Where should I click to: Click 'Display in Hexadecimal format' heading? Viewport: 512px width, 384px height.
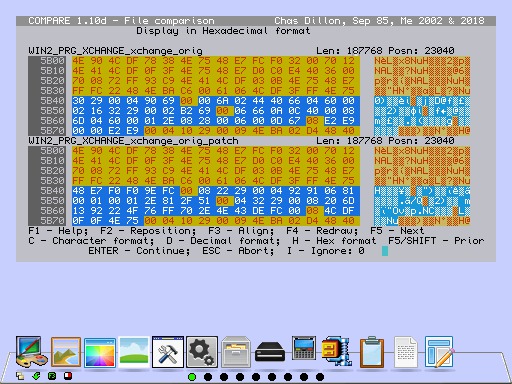point(223,31)
